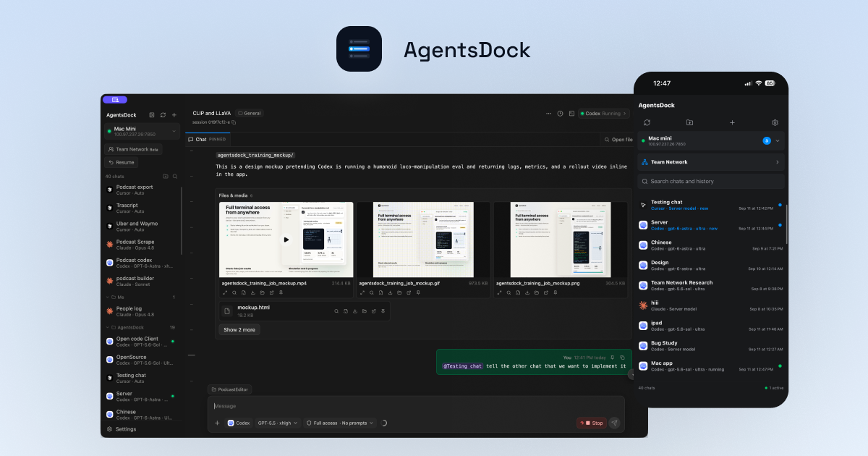Image resolution: width=868 pixels, height=456 pixels.
Task: Open the mockup.png thumbnail
Action: pyautogui.click(x=561, y=240)
